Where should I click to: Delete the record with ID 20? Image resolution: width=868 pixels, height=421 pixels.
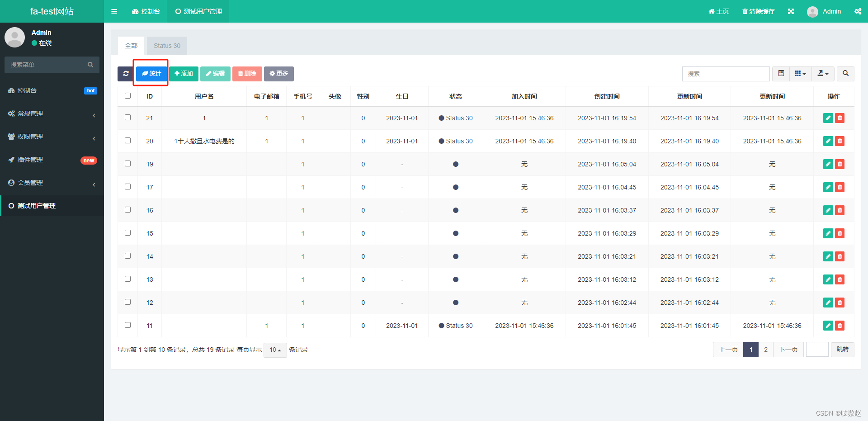(840, 141)
